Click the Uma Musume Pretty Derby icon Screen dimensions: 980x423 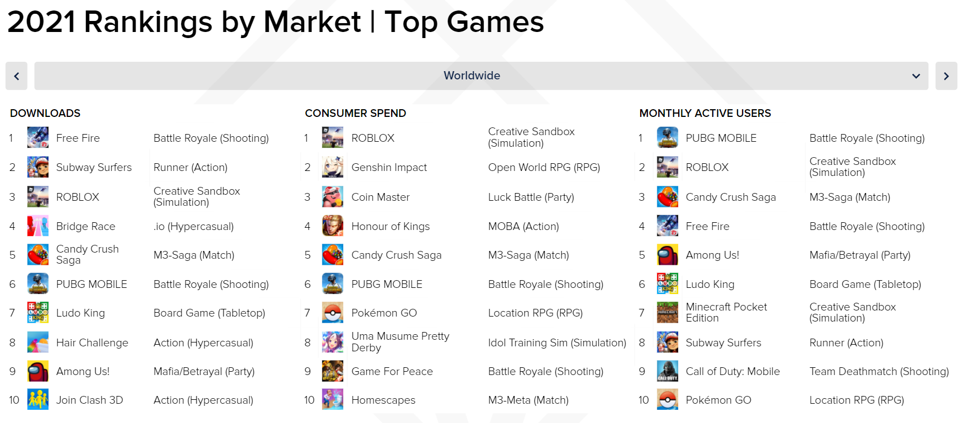pyautogui.click(x=333, y=342)
